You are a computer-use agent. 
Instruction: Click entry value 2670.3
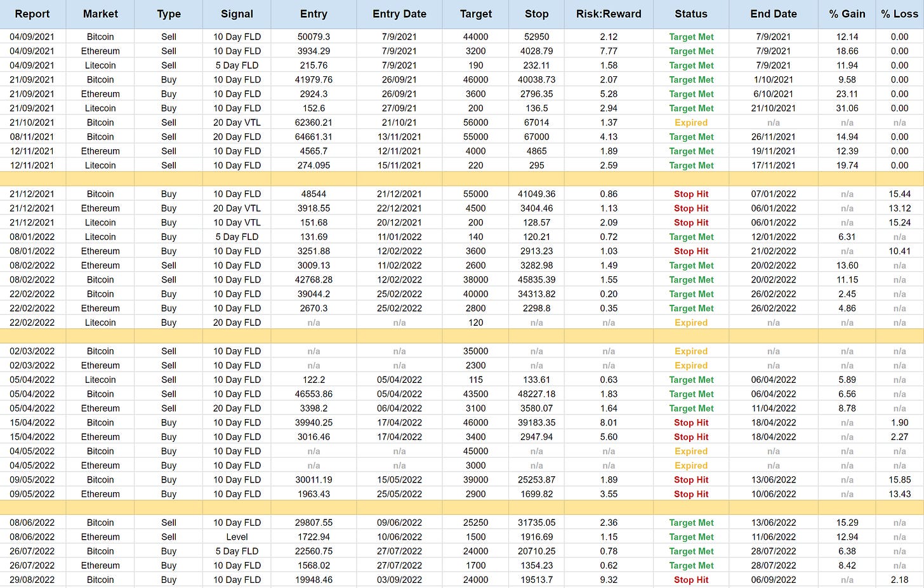click(x=313, y=308)
